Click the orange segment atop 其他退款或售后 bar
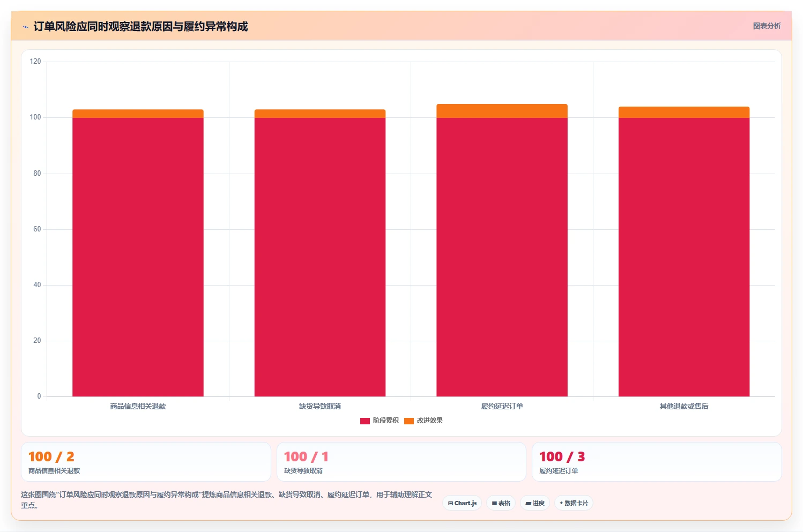The height and width of the screenshot is (532, 803). click(684, 112)
